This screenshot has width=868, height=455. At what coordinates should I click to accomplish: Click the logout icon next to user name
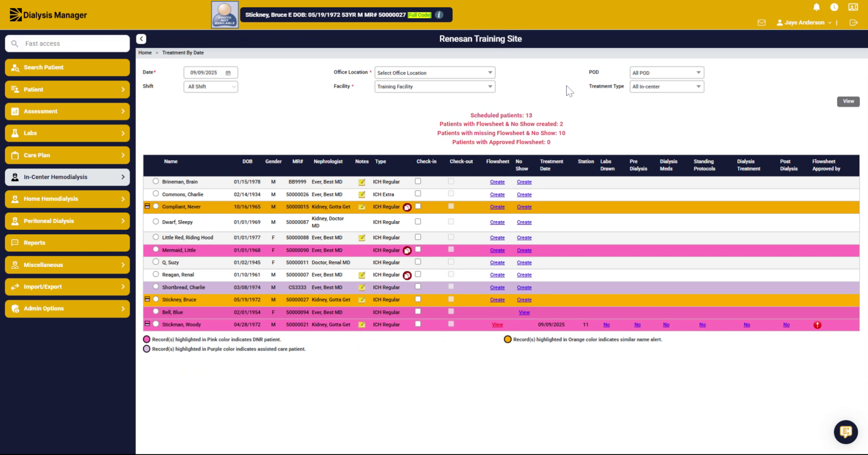(854, 22)
